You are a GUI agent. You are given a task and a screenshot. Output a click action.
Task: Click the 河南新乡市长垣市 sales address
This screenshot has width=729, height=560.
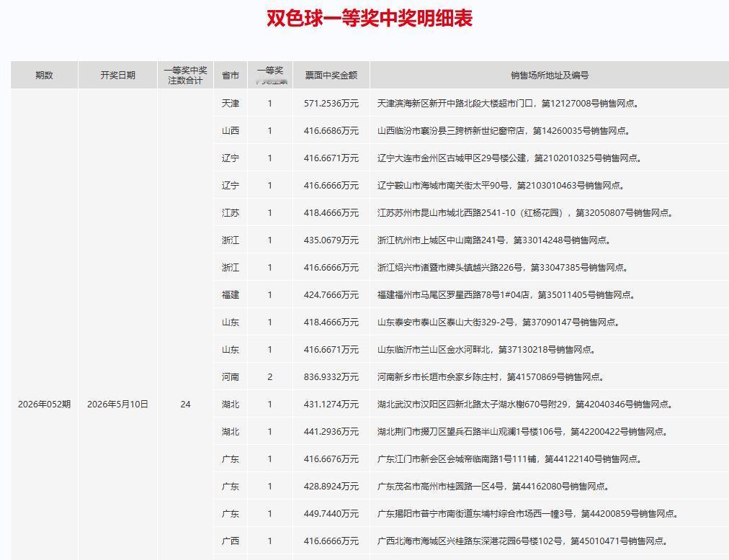point(491,377)
